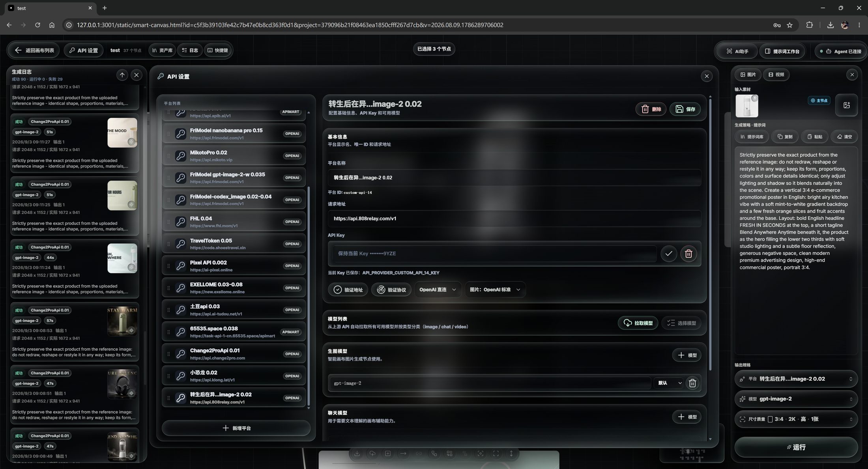Add a model under 聊天模型
868x469 pixels.
[687, 417]
